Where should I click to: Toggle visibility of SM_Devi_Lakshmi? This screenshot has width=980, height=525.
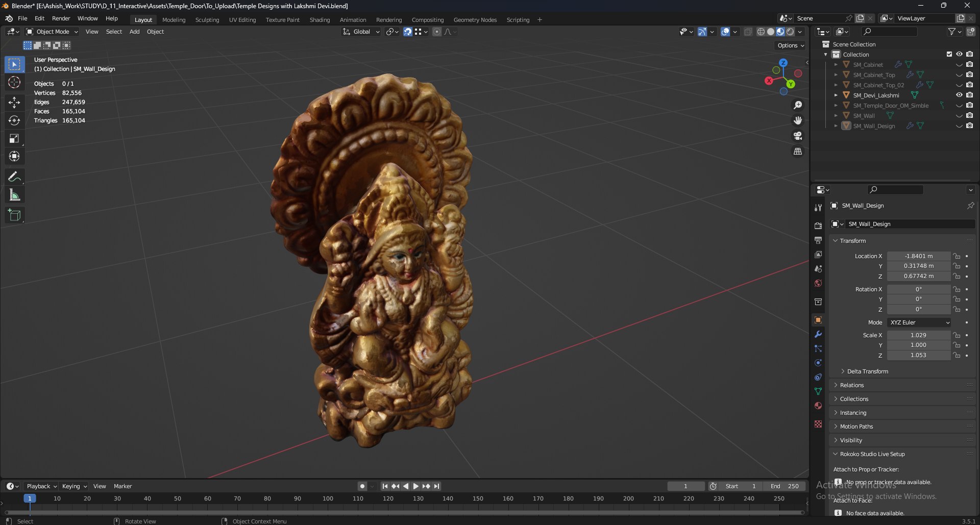click(x=959, y=95)
